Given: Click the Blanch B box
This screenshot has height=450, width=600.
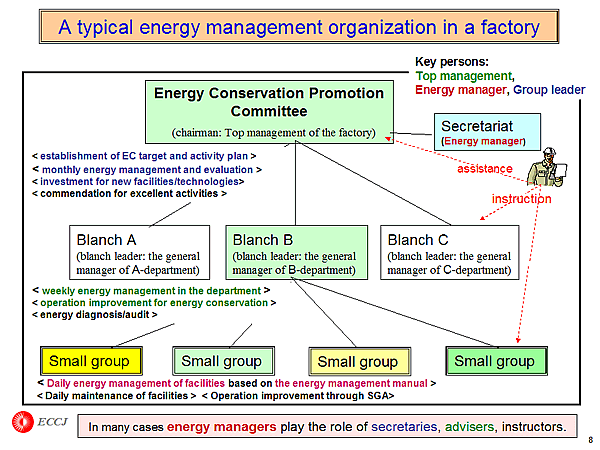Looking at the screenshot, I should (x=293, y=254).
